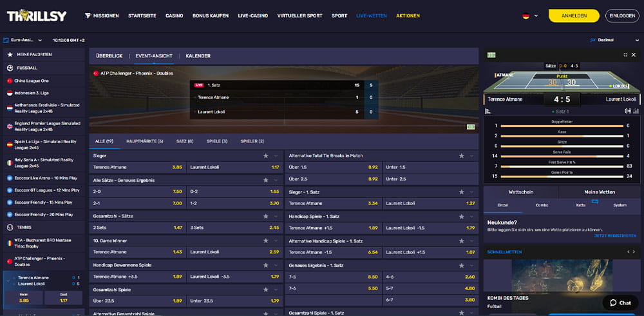Select the System bet type

coord(620,205)
